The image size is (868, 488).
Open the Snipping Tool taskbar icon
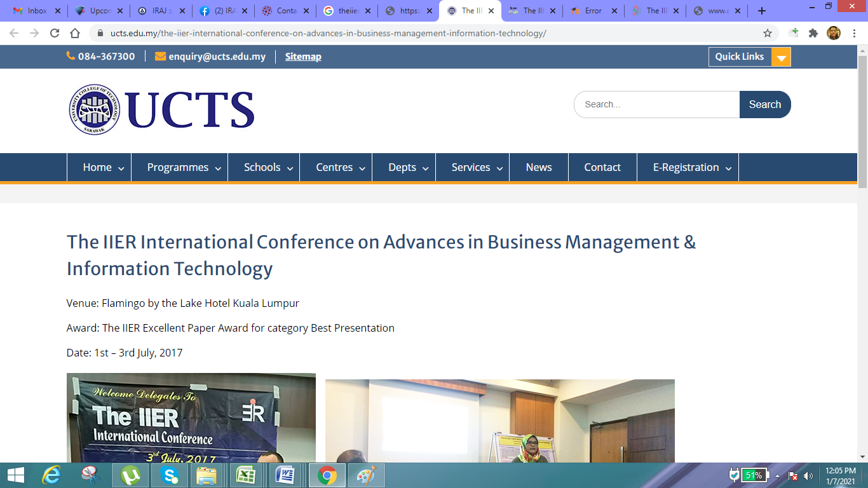coord(92,475)
